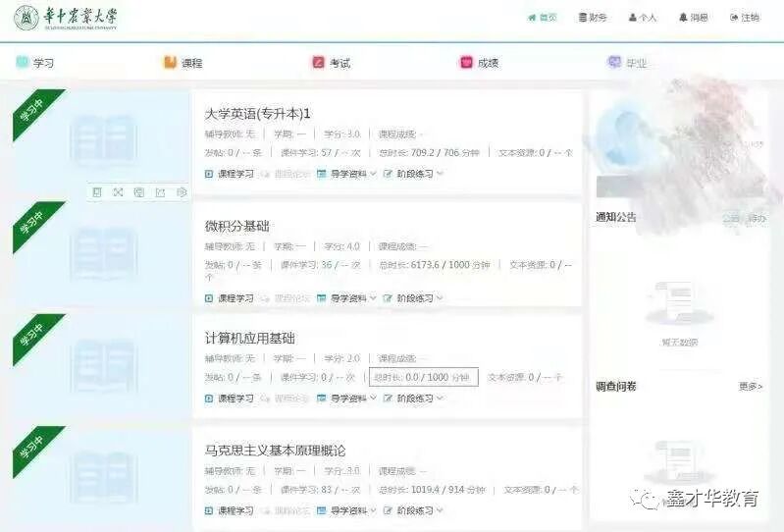The image size is (784, 532).
Task: Click book thumbnail of 马克思主义基本原理概论
Action: coord(104,478)
